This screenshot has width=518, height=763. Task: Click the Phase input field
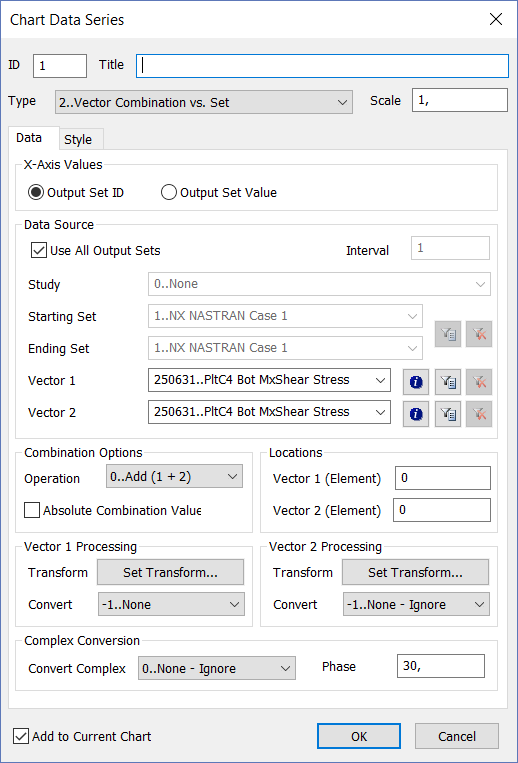(441, 666)
